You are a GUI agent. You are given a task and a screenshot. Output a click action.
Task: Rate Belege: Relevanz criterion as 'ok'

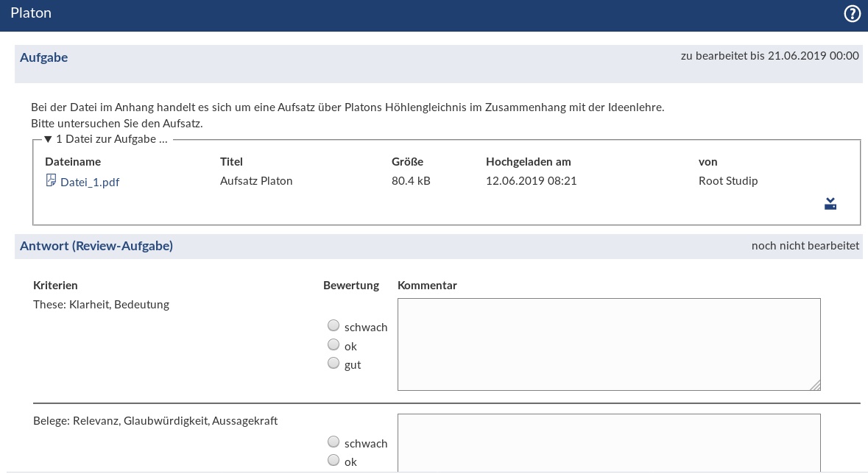tap(334, 461)
